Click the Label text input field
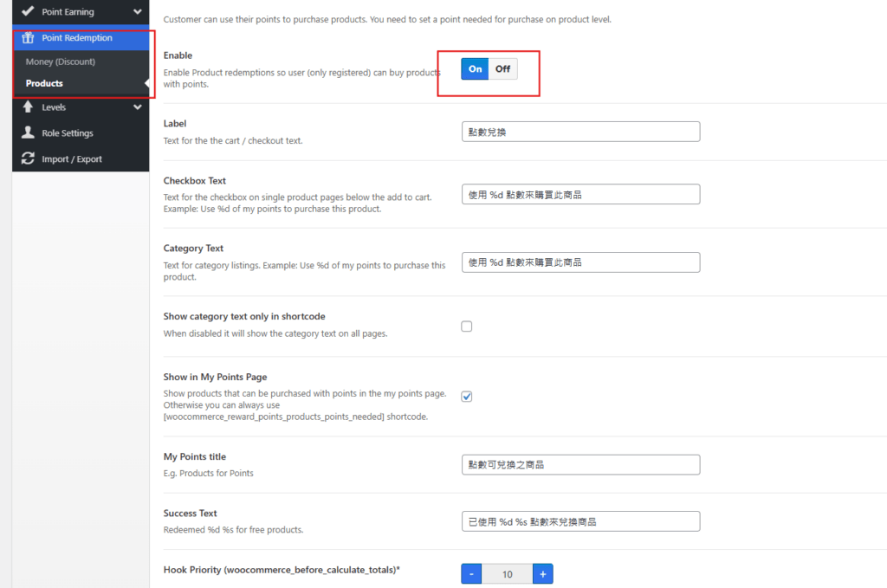 580,132
